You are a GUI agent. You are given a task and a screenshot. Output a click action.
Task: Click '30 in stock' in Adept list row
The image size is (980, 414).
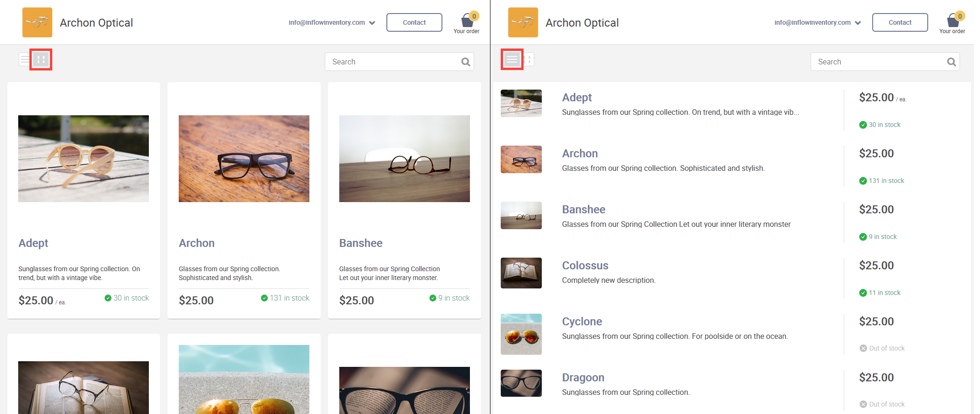click(x=880, y=125)
